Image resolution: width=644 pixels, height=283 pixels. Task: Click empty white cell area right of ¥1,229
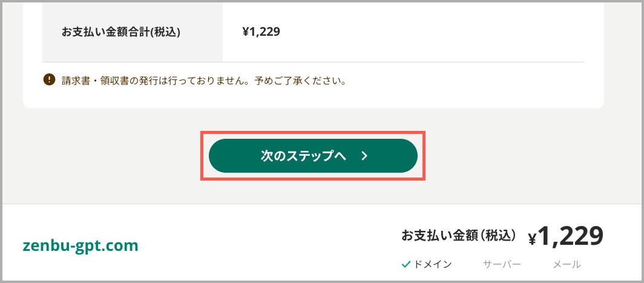[x=431, y=32]
